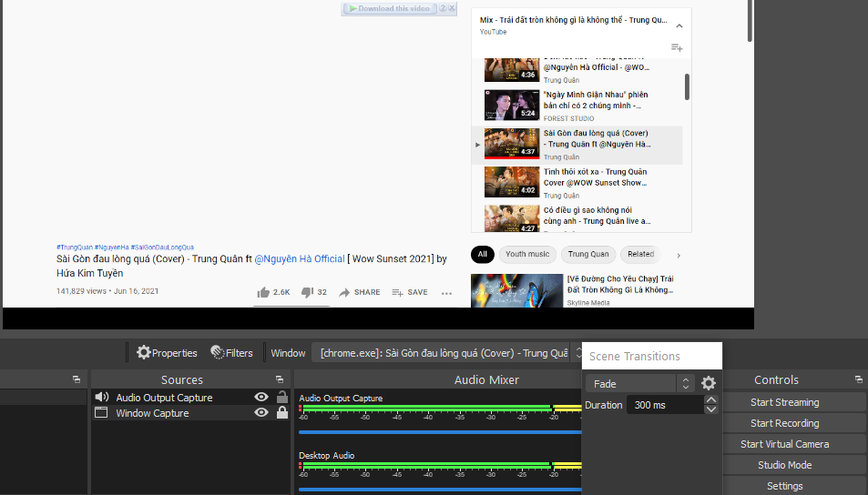
Task: Close the Download this video bar
Action: point(452,8)
